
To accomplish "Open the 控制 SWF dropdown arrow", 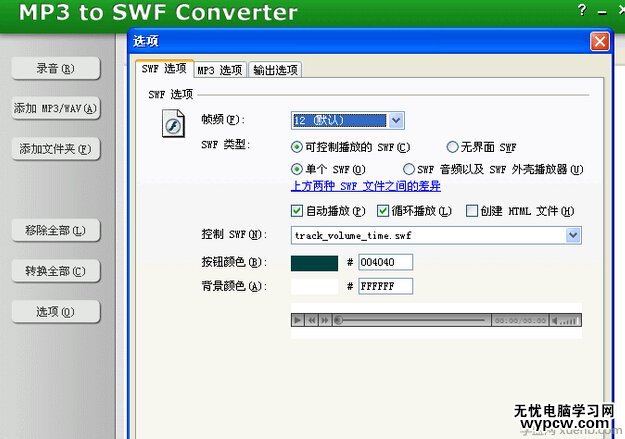I will (573, 235).
